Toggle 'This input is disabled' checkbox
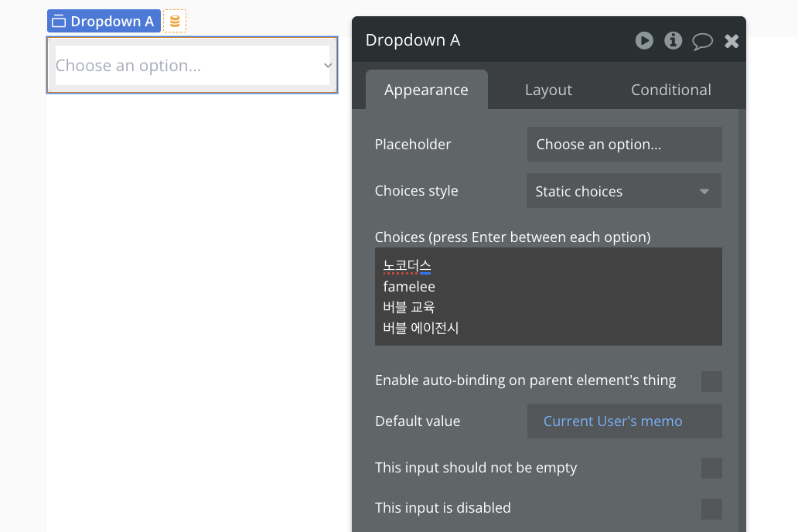 tap(711, 509)
